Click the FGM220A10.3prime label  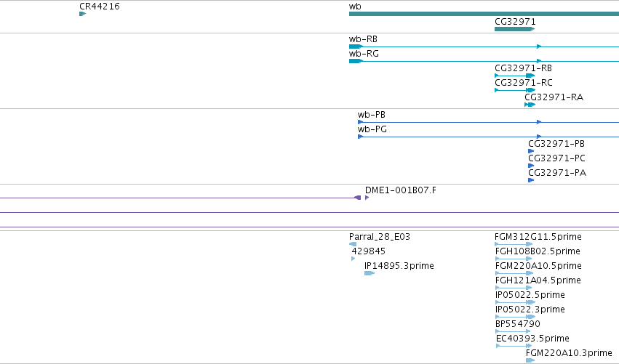569,353
